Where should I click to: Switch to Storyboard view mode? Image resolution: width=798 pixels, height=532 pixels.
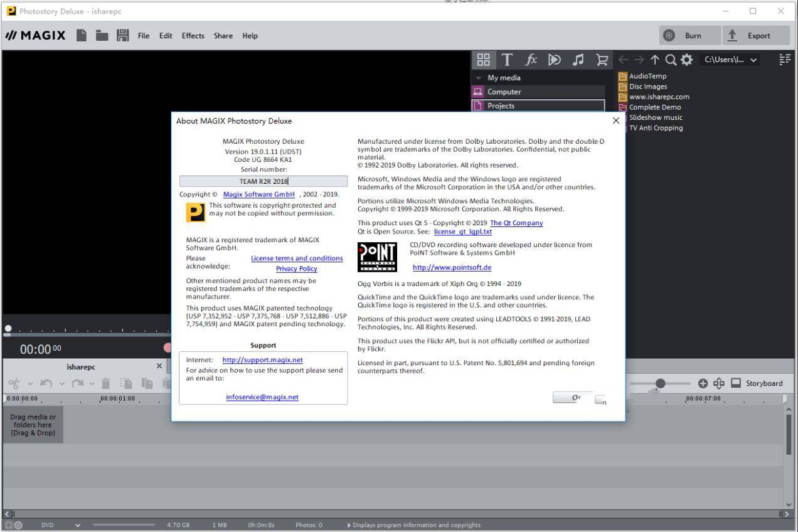[x=757, y=383]
